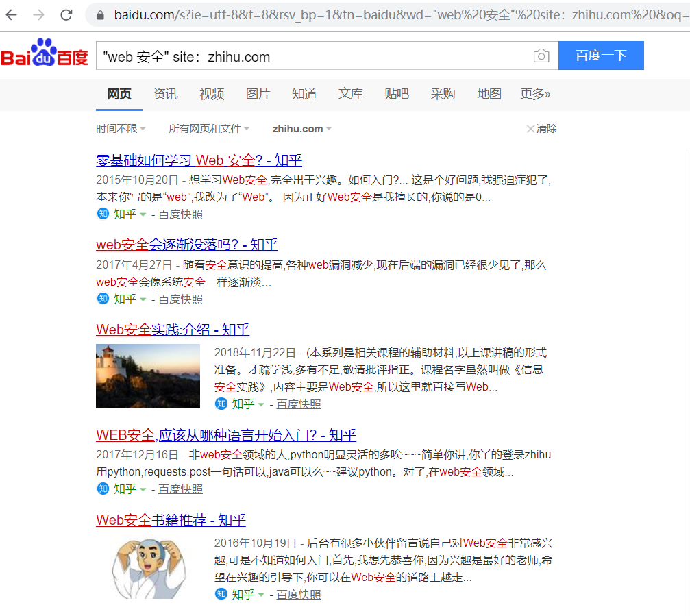Click the 知乎 source label under '零基础如何学习'
This screenshot has height=616, width=690.
coord(125,214)
